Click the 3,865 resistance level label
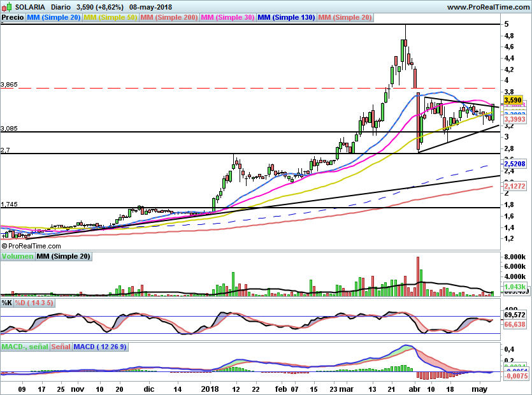 9,85
